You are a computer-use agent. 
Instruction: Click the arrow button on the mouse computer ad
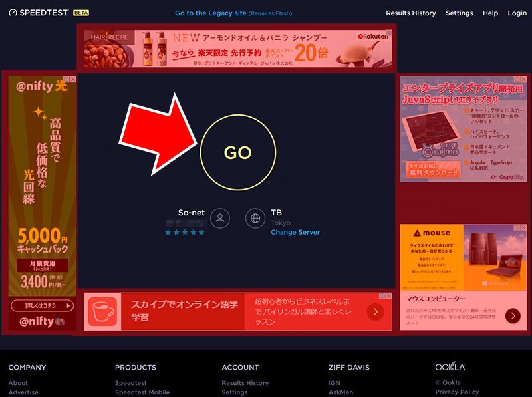[512, 315]
